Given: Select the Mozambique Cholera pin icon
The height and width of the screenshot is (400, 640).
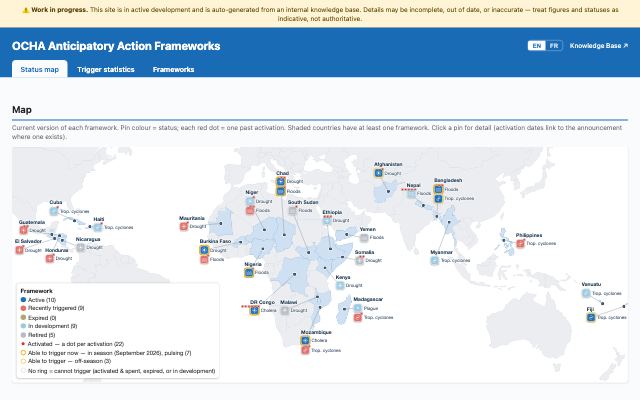Looking at the screenshot, I should tap(305, 340).
